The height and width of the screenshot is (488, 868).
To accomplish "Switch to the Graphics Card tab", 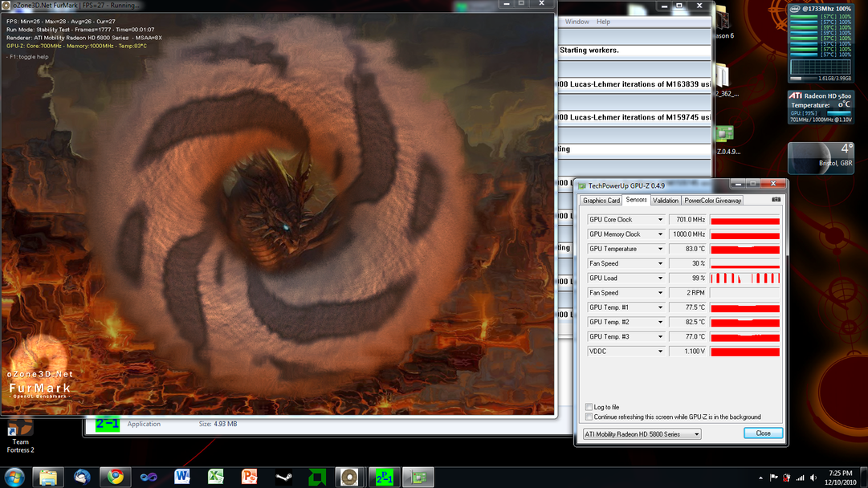I will 601,201.
